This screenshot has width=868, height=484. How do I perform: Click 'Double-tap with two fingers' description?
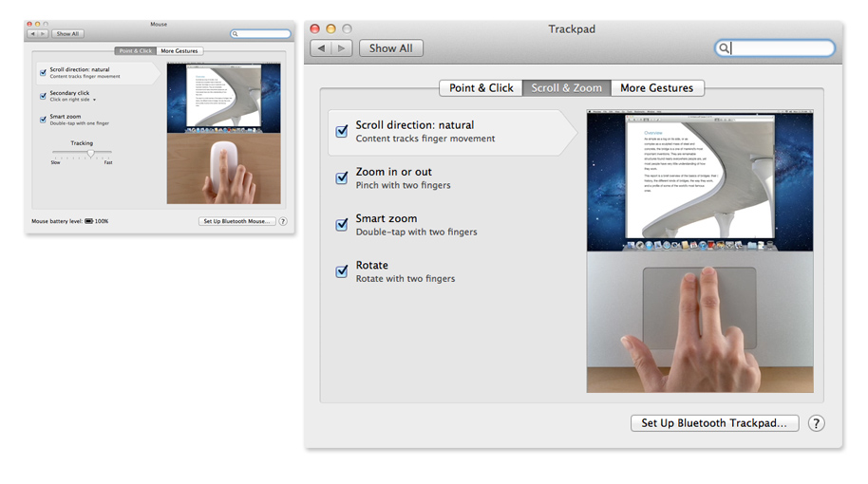[x=416, y=232]
